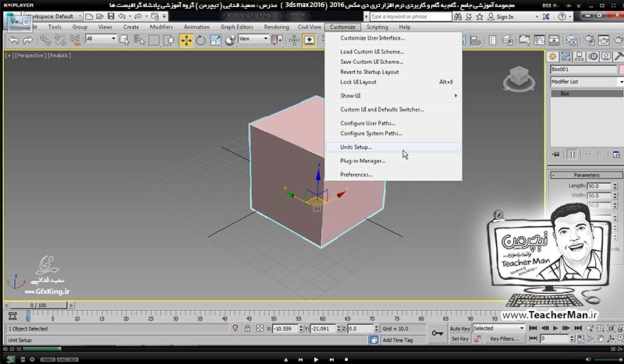Expand the Show UI submenu arrow
Screen dimensions: 624x364
point(456,95)
